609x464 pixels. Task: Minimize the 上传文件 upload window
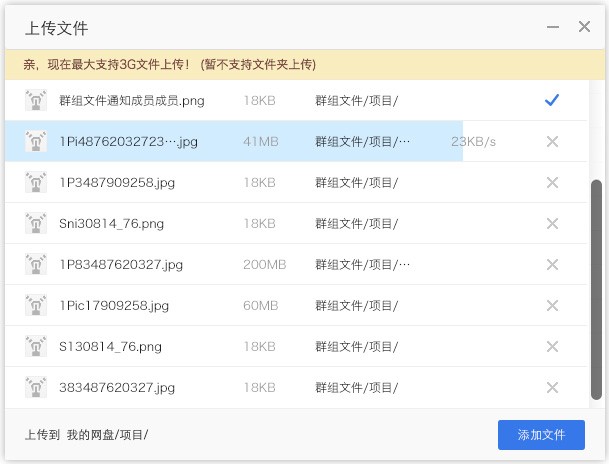552,27
